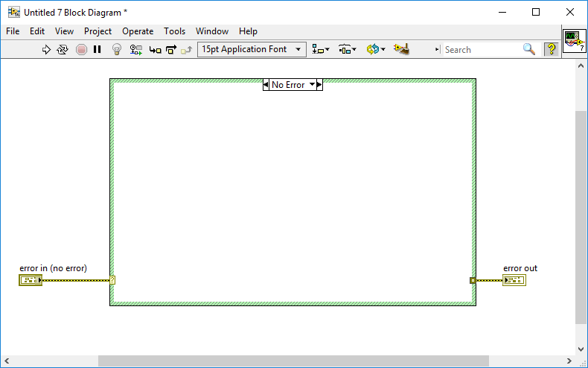
Task: Open Distribute Objects dropdown
Action: click(x=348, y=49)
